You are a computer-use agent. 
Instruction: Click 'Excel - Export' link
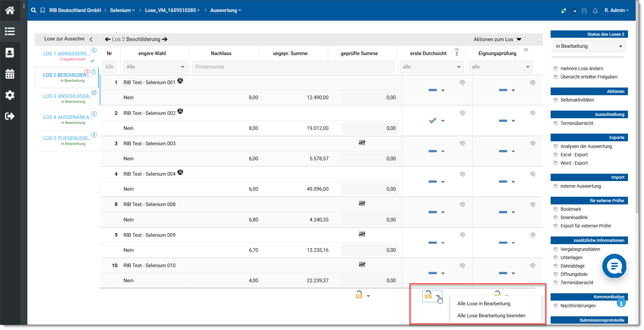pos(574,155)
